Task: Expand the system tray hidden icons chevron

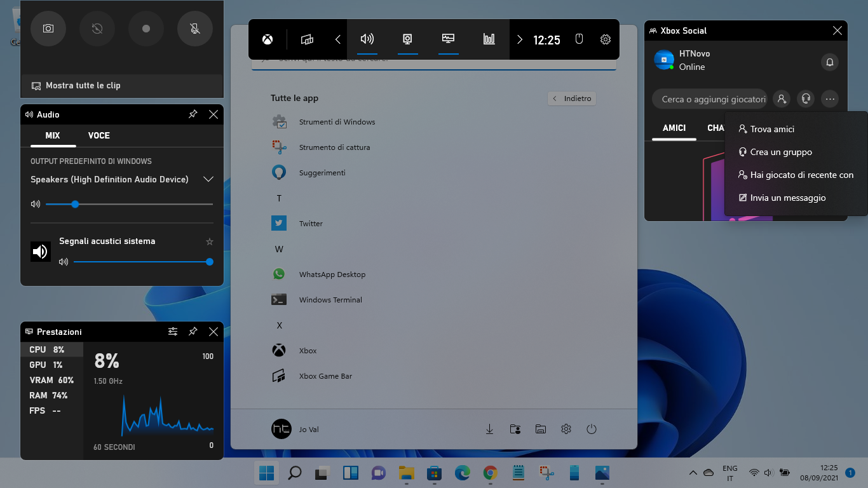Action: (x=693, y=473)
